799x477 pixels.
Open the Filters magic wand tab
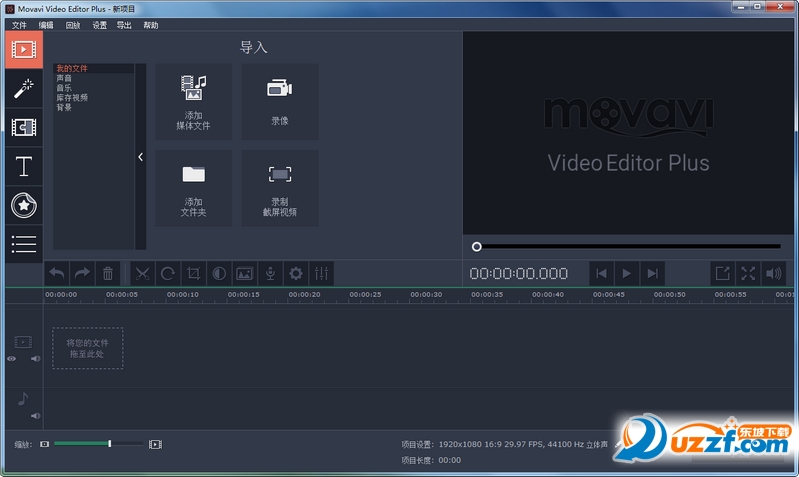[x=24, y=89]
